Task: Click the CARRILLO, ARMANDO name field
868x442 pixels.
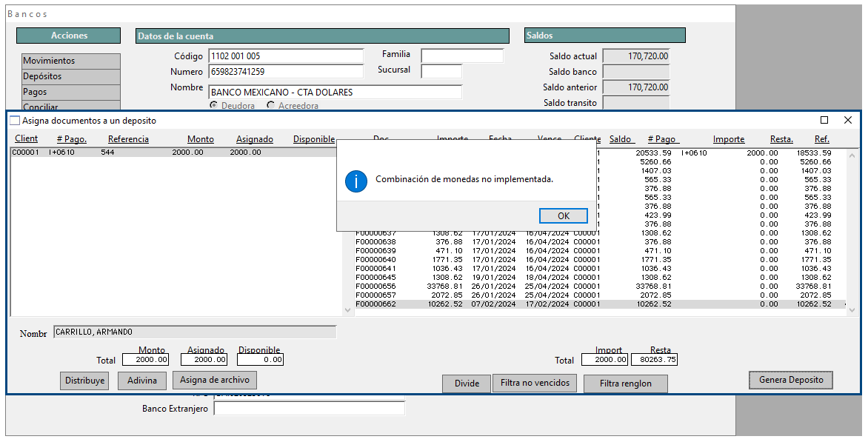Action: pyautogui.click(x=195, y=332)
